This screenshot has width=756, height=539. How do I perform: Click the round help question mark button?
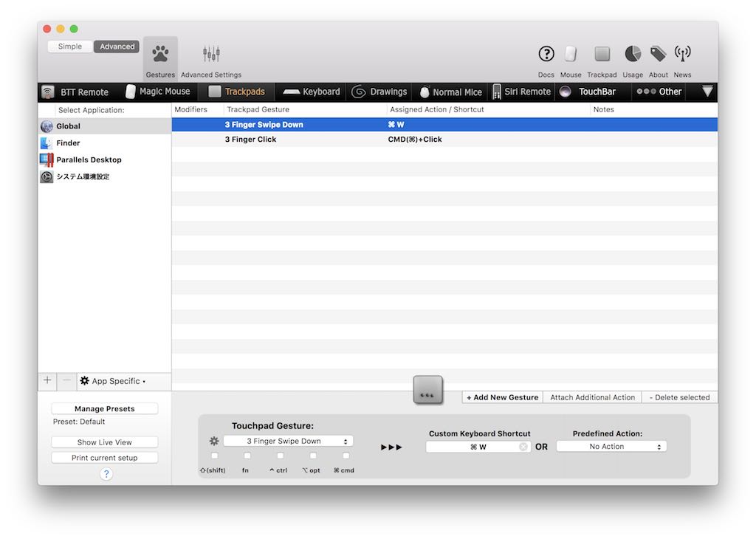(106, 475)
